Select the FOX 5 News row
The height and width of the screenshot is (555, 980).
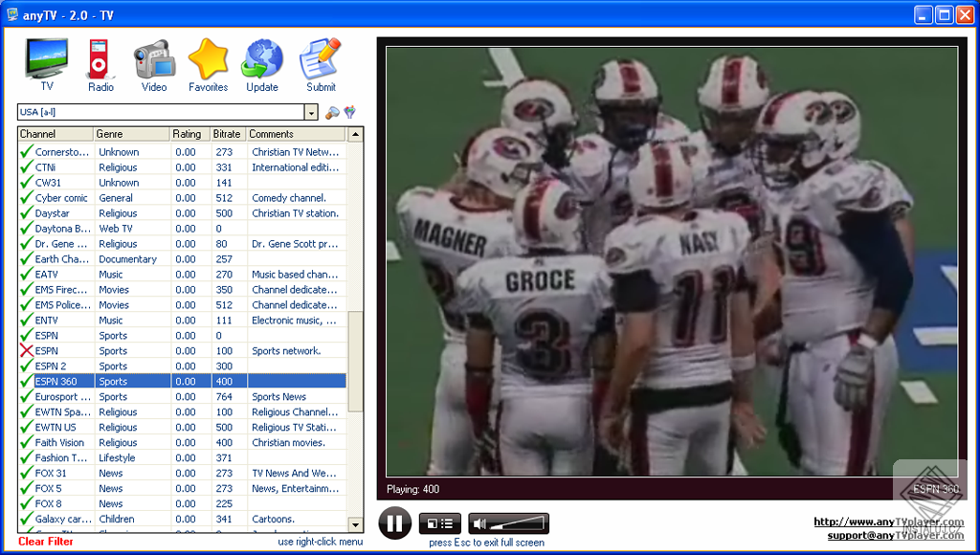pyautogui.click(x=183, y=489)
